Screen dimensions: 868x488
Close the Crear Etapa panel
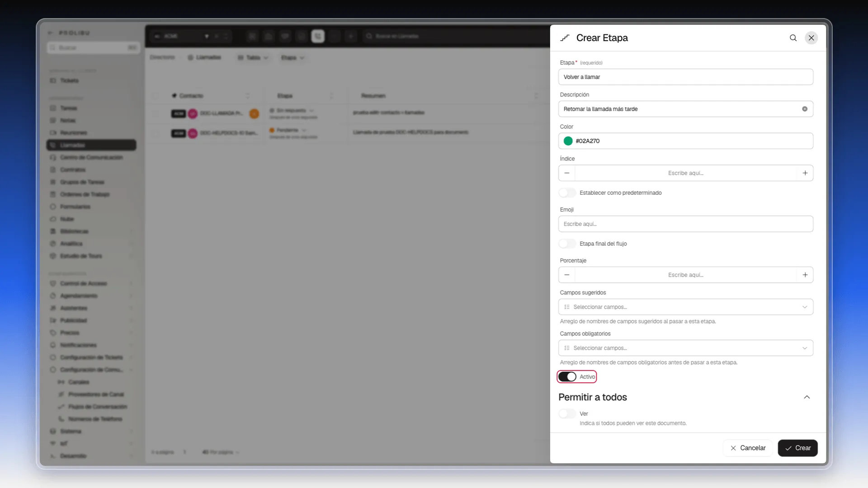tap(811, 38)
